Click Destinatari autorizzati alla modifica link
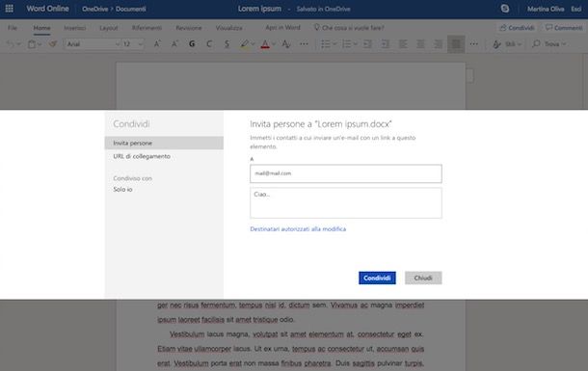Viewport: 588px width, 371px height. 298,229
